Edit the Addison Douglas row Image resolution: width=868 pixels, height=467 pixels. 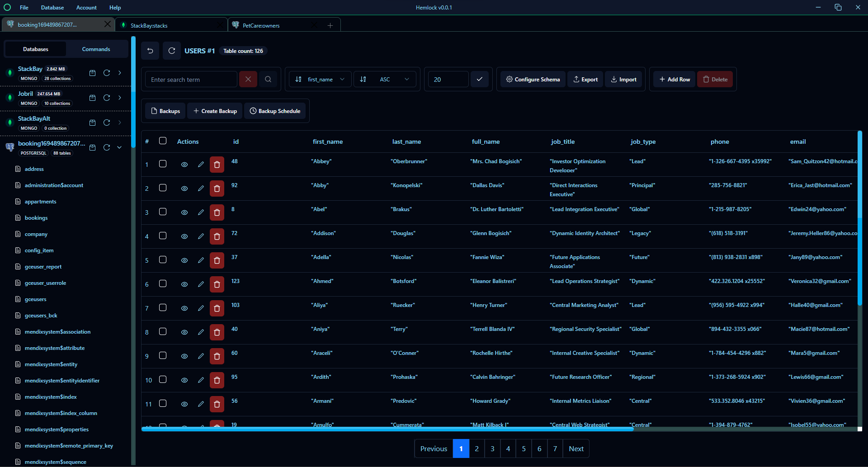pyautogui.click(x=201, y=236)
